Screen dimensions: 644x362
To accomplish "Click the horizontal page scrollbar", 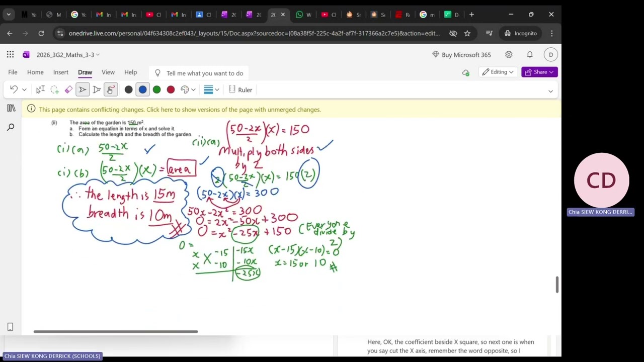I will click(116, 332).
